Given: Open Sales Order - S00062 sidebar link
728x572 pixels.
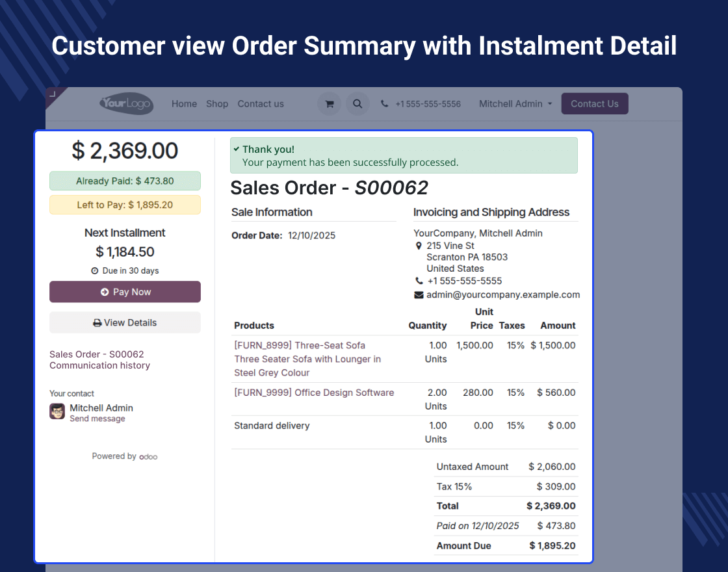Looking at the screenshot, I should (97, 354).
